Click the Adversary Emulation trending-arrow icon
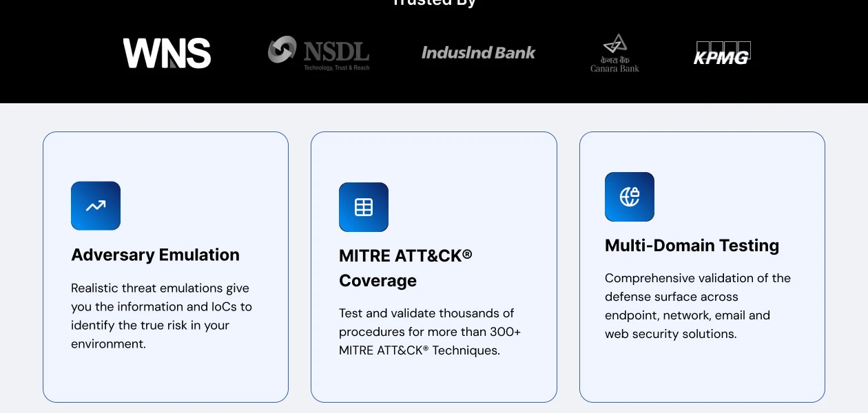This screenshot has width=868, height=413. pyautogui.click(x=96, y=206)
